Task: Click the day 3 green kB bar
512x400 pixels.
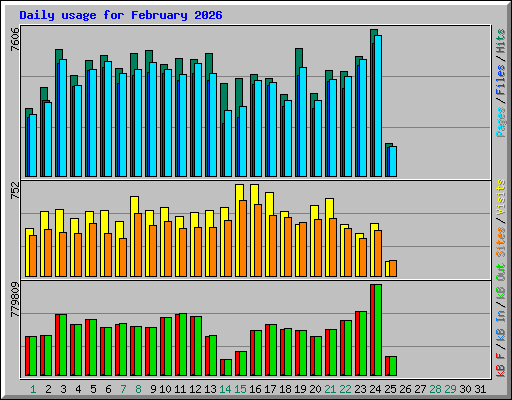Action: tap(63, 345)
